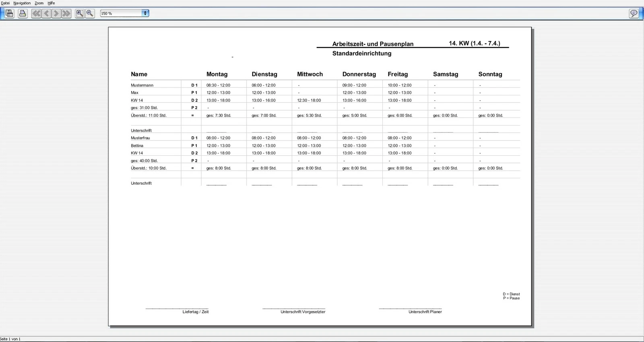Viewport: 644px width, 342px height.
Task: Click the help bubble icon at toolbar right
Action: click(x=634, y=13)
